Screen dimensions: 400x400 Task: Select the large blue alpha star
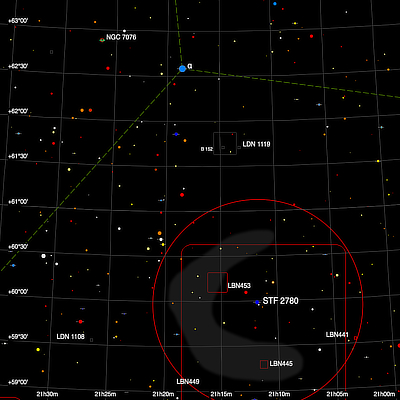(x=182, y=69)
